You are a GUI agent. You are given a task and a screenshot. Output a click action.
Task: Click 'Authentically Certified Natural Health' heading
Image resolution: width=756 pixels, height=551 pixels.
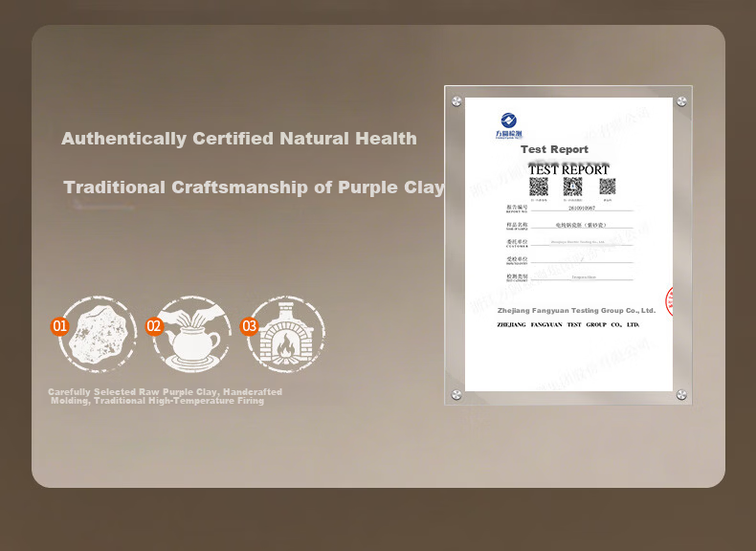239,139
